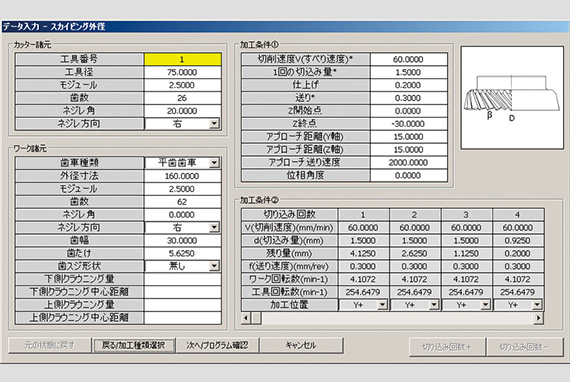Click the Z終点 field showing -30.0000

point(409,124)
